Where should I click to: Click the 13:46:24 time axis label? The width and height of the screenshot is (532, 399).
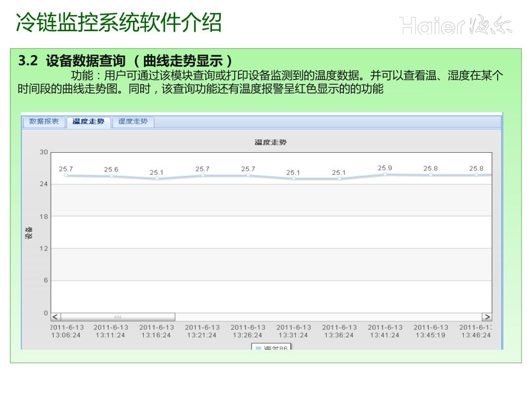[476, 331]
